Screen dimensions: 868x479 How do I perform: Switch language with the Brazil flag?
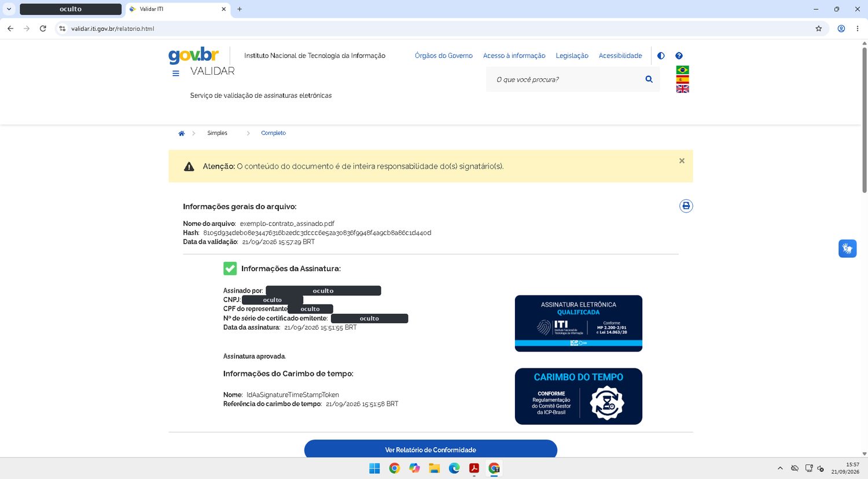(x=683, y=70)
